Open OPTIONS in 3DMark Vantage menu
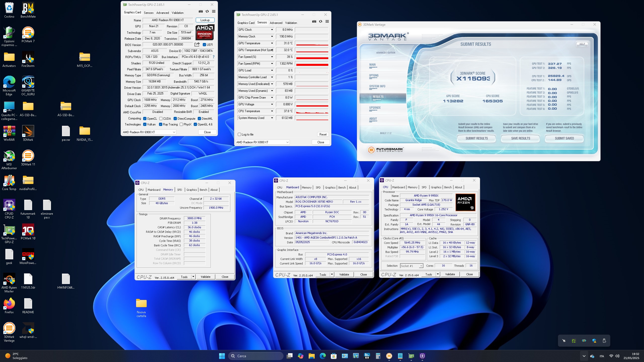Image resolution: width=644 pixels, height=362 pixels. pyautogui.click(x=374, y=75)
